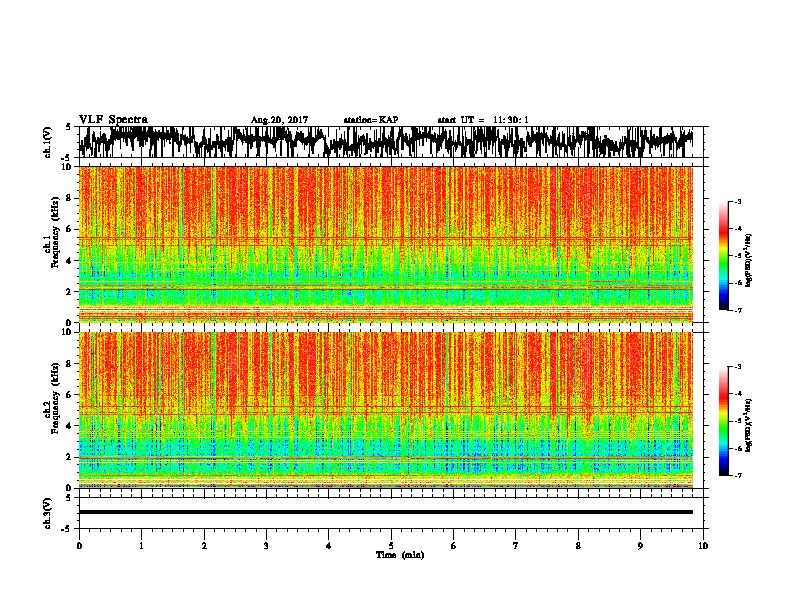Click the "-7" label on ch.2 colorbar
The width and height of the screenshot is (792, 612).
coord(738,475)
